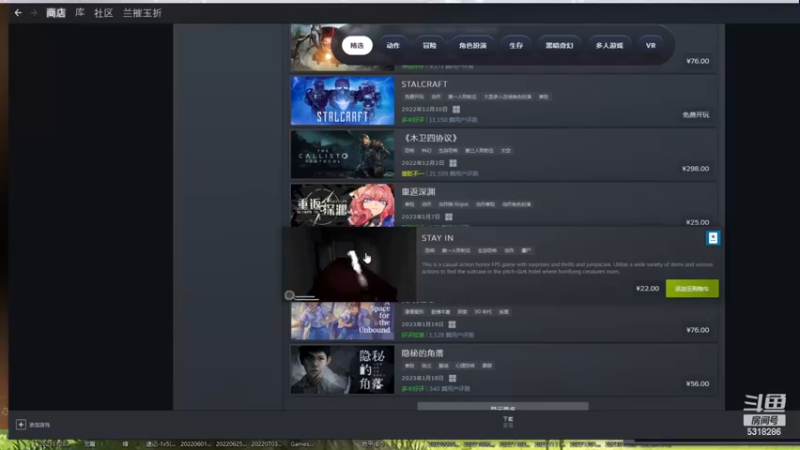The width and height of the screenshot is (800, 450).
Task: Click the 《木卫四协议》 title
Action: [429, 138]
